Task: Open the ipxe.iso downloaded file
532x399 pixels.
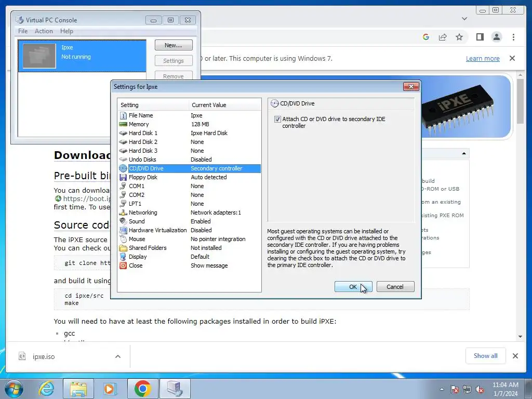Action: pyautogui.click(x=44, y=356)
